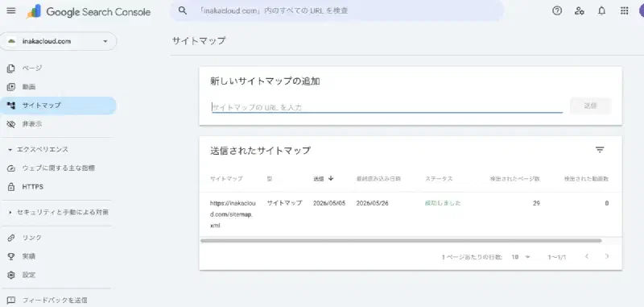Click the 検出された動画数 column header
This screenshot has height=307, width=644.
[x=587, y=179]
